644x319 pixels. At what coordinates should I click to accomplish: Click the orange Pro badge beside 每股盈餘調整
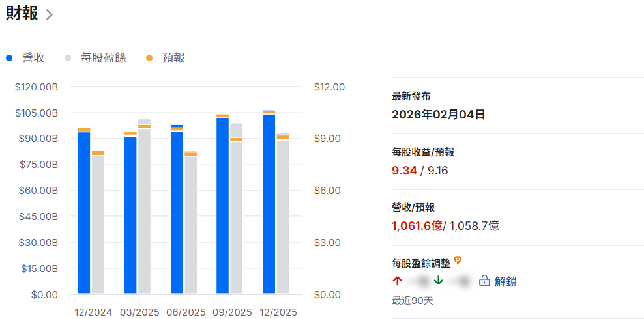(458, 260)
